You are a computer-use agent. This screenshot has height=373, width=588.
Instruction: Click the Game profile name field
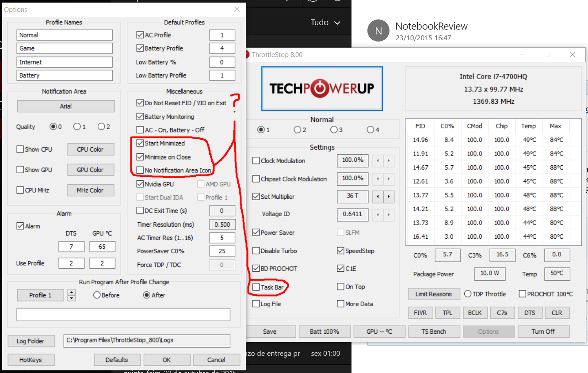pos(65,48)
